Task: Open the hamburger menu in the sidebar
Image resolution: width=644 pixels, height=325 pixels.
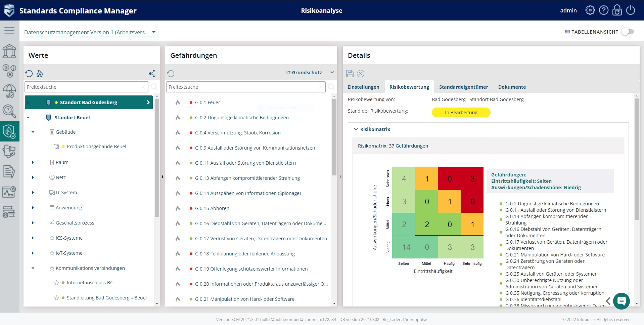Action: click(9, 31)
